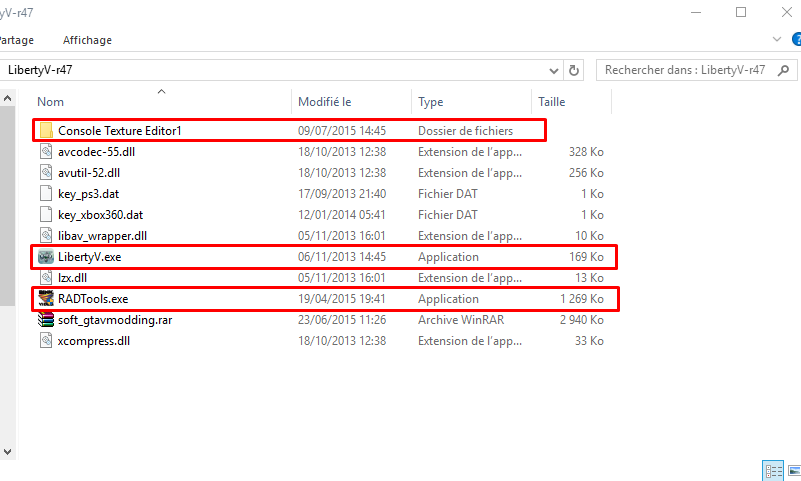Click the type Dossier de fichiers
Viewport: 801px width, 481px height.
coord(465,131)
